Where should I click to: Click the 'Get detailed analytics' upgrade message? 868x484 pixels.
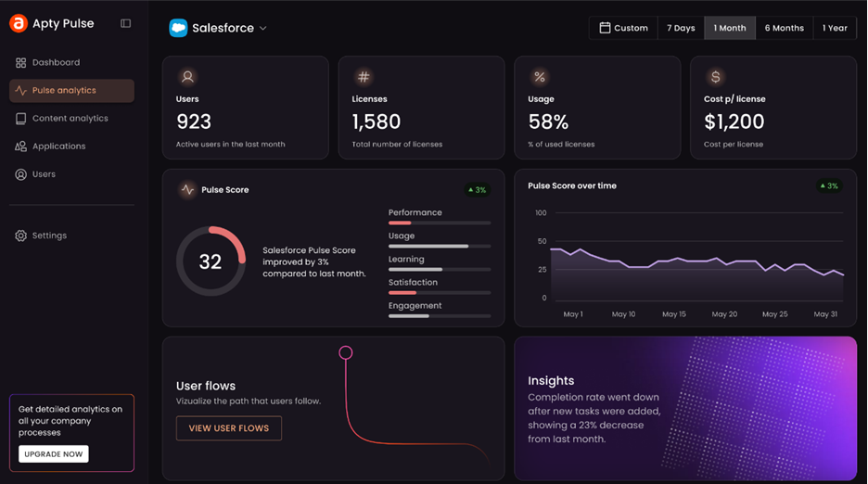pyautogui.click(x=70, y=421)
